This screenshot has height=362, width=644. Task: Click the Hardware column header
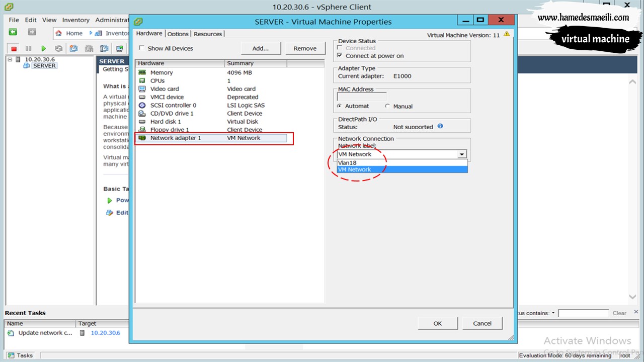[180, 63]
